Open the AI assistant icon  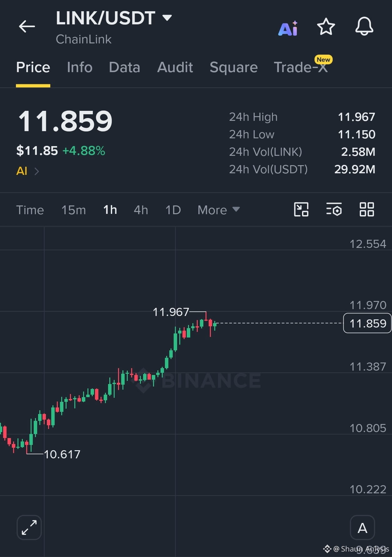(288, 28)
